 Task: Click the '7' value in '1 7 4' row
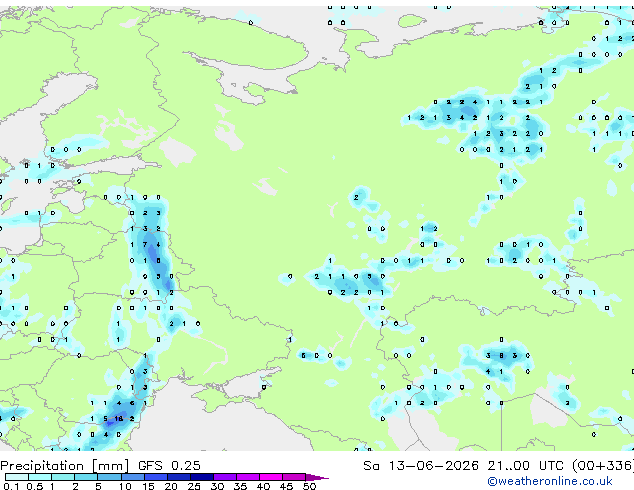pos(145,245)
